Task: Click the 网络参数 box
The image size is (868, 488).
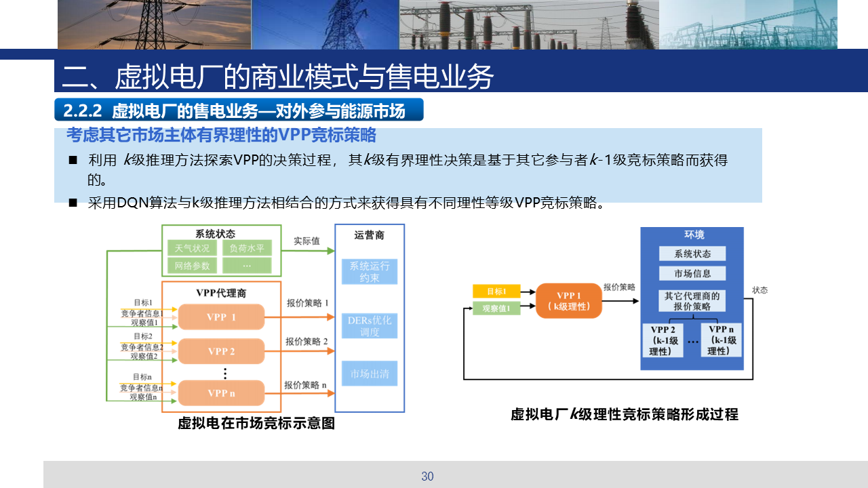Action: (192, 266)
